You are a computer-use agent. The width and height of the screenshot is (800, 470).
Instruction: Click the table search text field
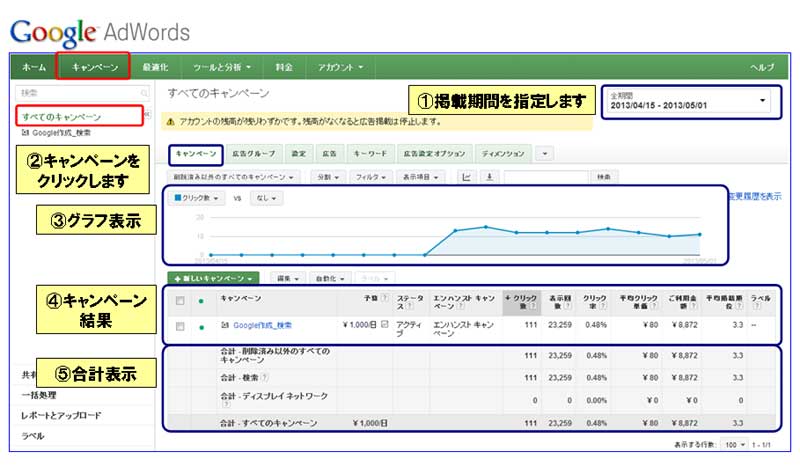click(x=546, y=177)
